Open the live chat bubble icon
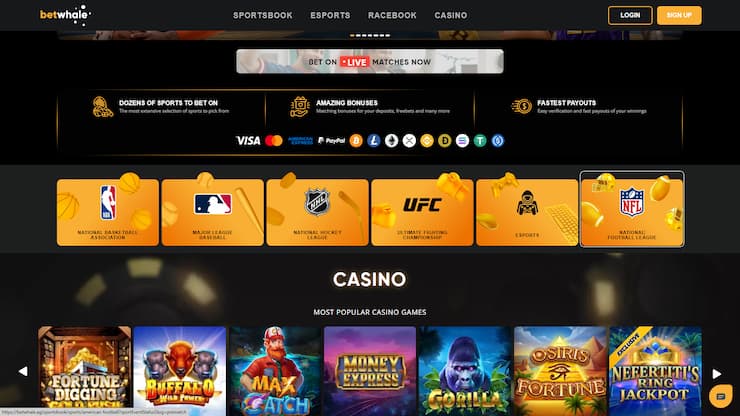This screenshot has width=740, height=416. (720, 396)
